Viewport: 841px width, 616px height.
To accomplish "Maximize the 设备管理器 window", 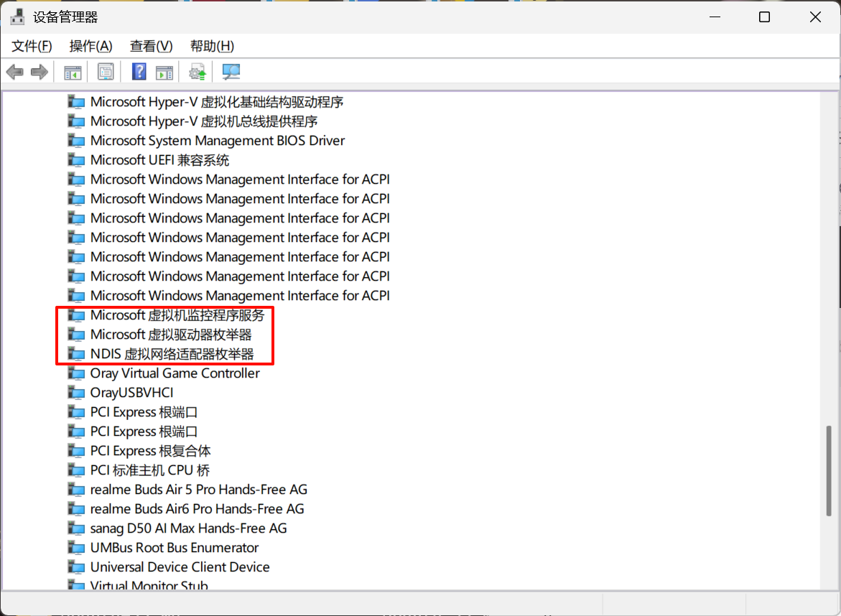I will coord(764,17).
